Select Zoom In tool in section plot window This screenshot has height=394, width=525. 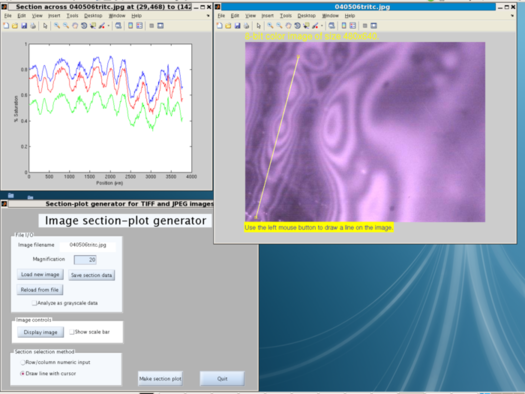point(57,26)
